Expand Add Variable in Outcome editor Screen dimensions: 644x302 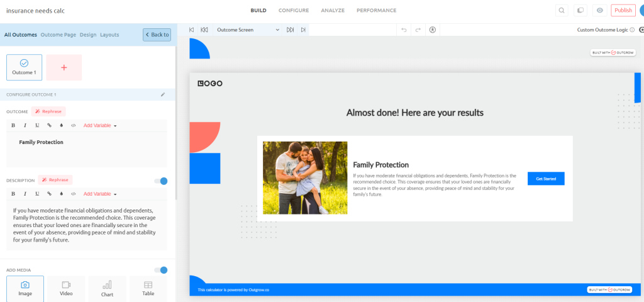pyautogui.click(x=100, y=125)
